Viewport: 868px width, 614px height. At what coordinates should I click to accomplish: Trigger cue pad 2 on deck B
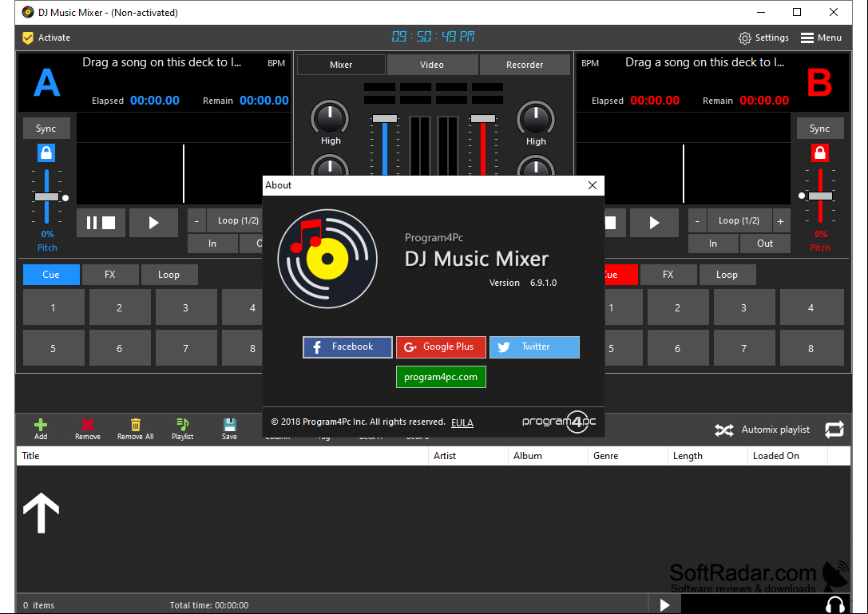point(678,307)
